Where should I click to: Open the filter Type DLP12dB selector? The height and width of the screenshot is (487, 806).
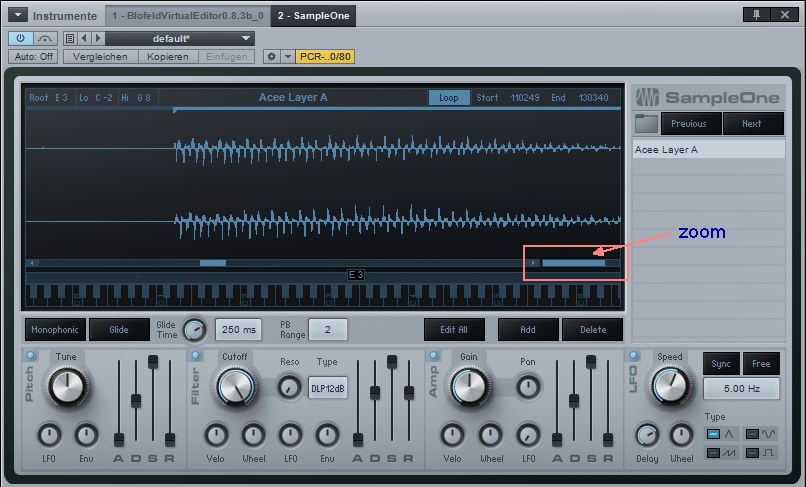tap(327, 388)
